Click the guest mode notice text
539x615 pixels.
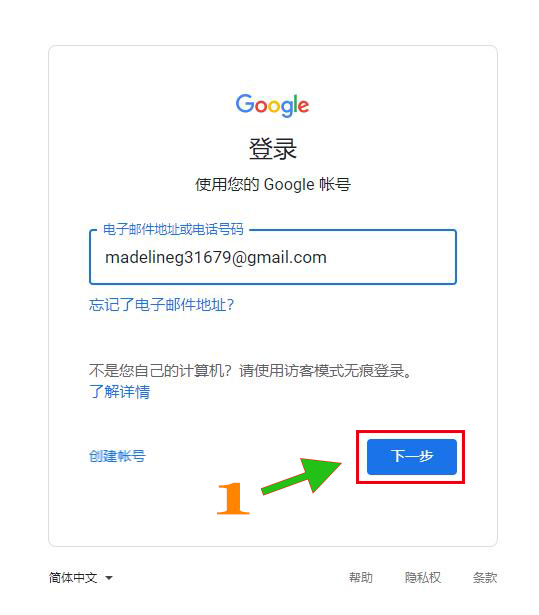[250, 370]
